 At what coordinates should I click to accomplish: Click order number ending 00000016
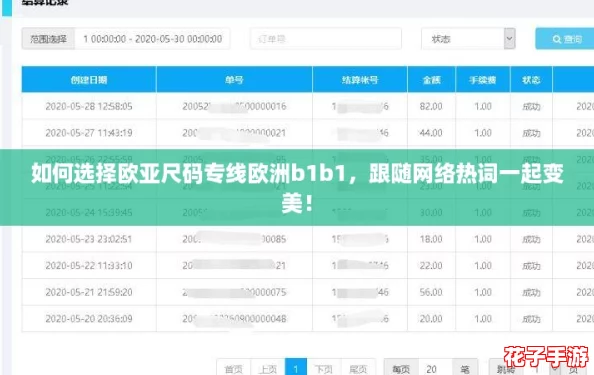234,106
